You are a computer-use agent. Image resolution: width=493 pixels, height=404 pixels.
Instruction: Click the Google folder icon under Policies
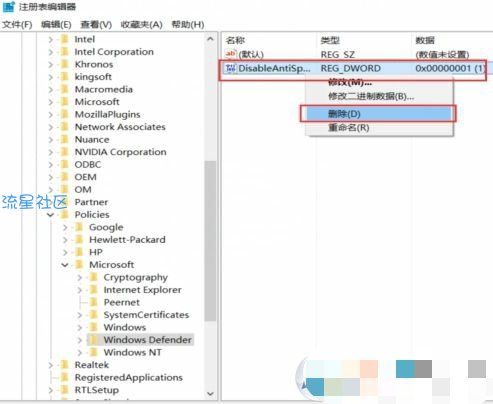point(79,227)
